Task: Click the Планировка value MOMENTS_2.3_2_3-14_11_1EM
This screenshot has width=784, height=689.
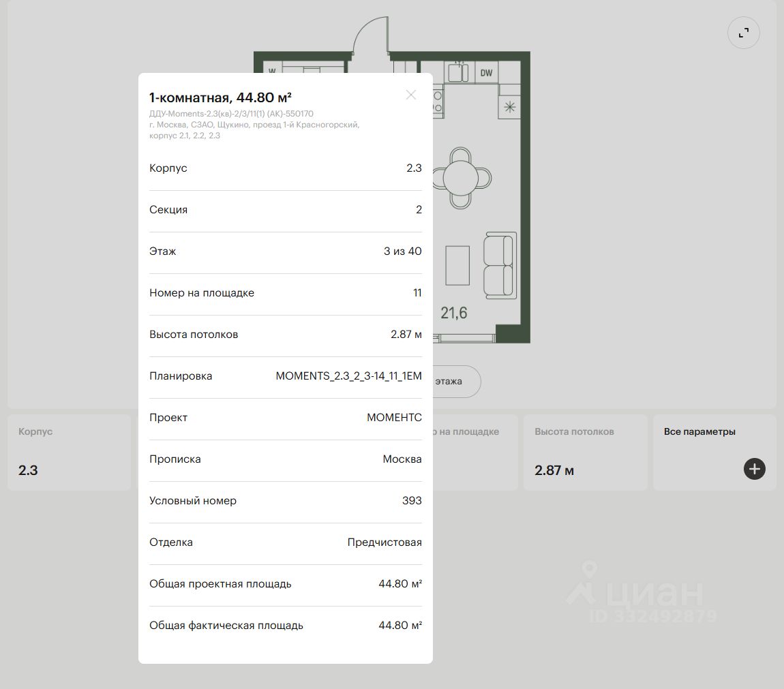Action: (x=348, y=376)
